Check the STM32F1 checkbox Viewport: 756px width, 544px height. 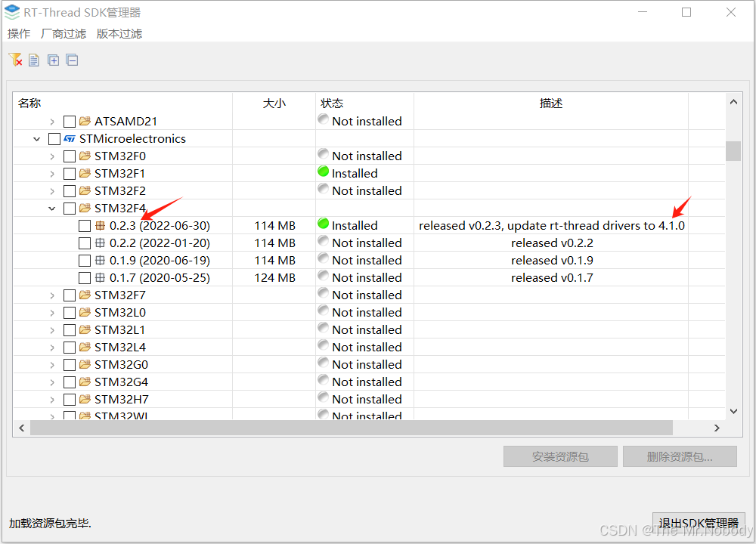(70, 174)
